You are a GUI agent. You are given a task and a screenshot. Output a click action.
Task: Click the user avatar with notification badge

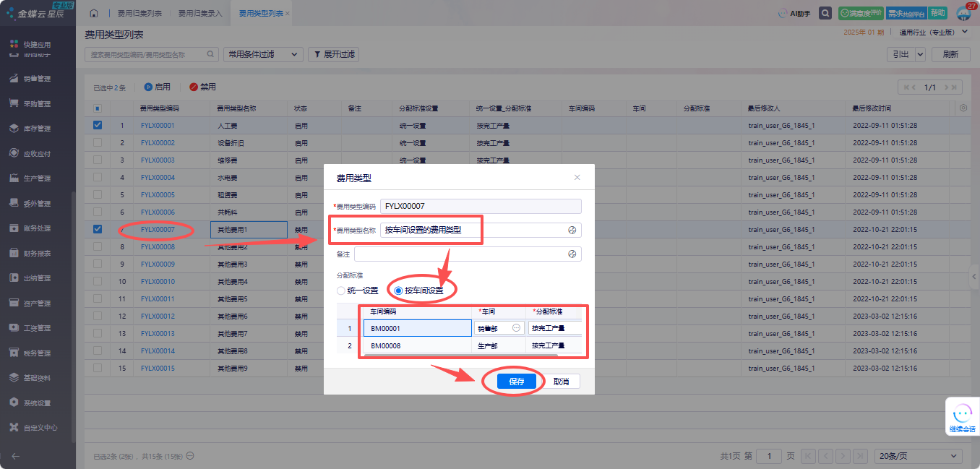pyautogui.click(x=963, y=13)
